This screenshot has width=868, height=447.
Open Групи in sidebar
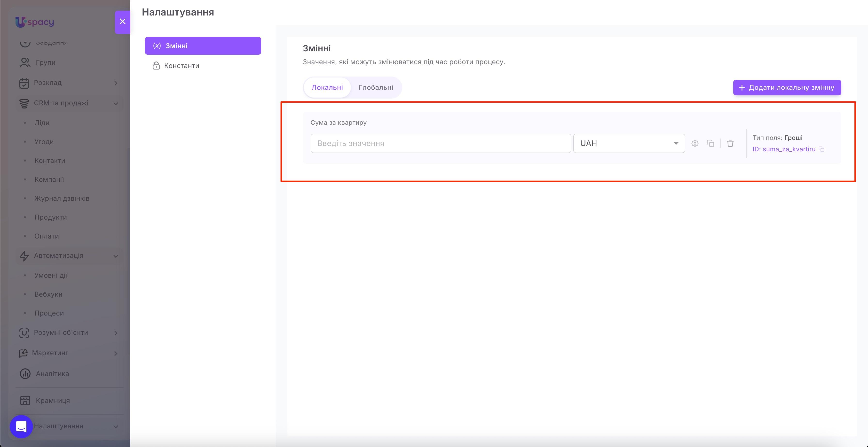pyautogui.click(x=46, y=63)
